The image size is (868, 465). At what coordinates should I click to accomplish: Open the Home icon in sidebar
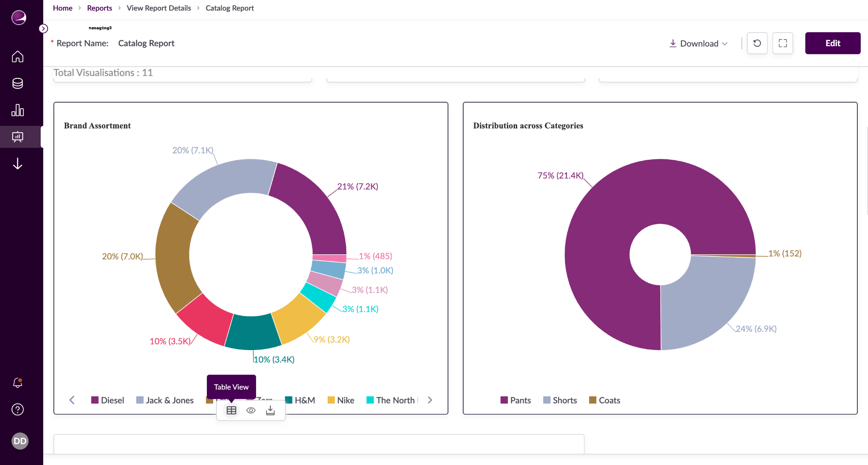[x=17, y=56]
